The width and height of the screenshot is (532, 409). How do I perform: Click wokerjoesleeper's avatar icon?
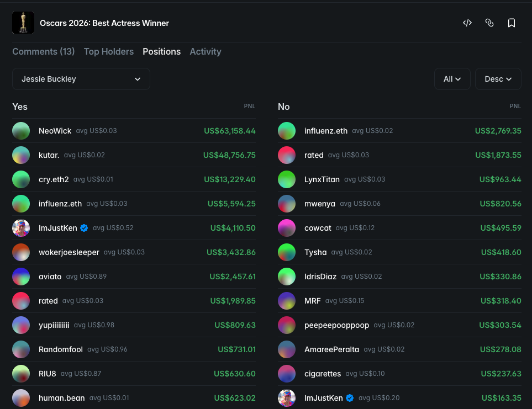coord(21,252)
